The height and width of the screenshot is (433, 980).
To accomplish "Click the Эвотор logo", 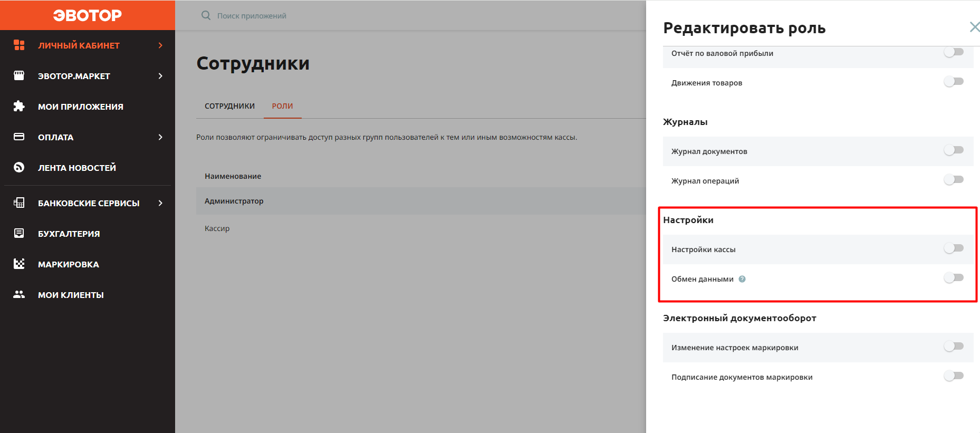I will [87, 15].
